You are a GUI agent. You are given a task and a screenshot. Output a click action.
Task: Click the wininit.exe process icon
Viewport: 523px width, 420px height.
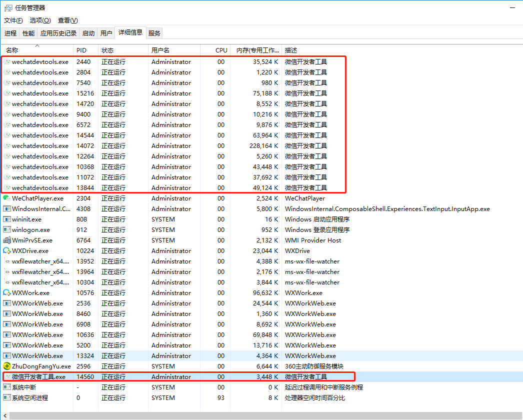[x=6, y=219]
